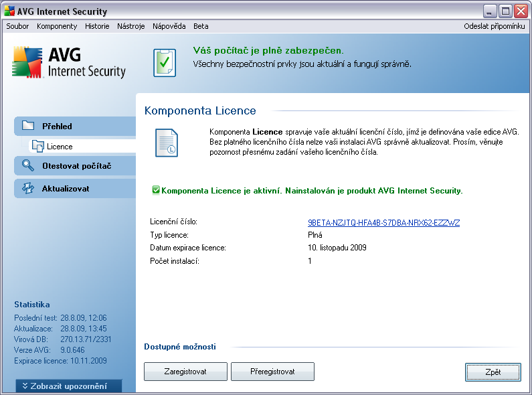Click the Komponenta Licence heading

pos(200,110)
